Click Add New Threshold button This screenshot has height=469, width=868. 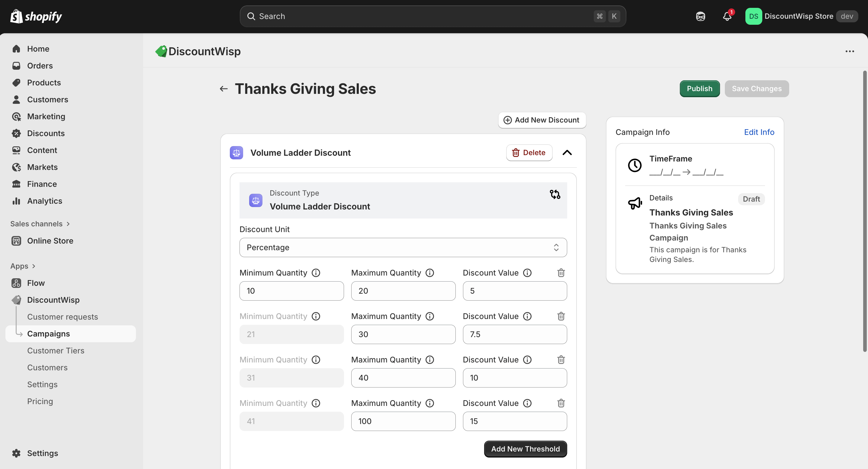(525, 449)
